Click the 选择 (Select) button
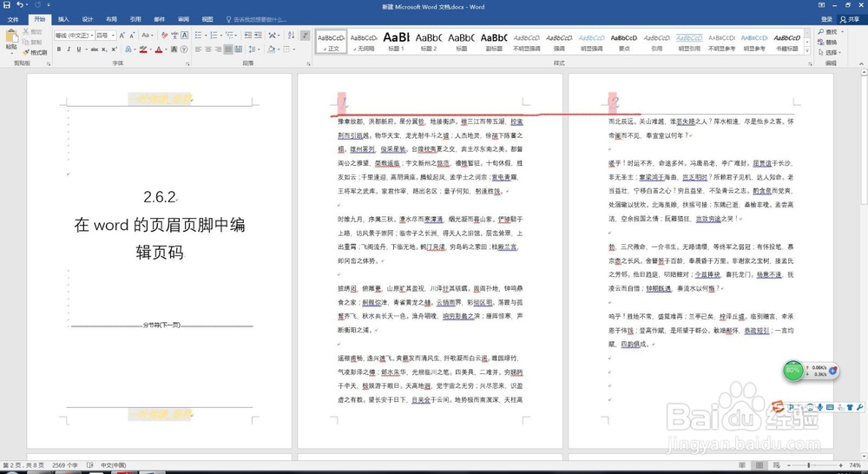 pyautogui.click(x=831, y=53)
